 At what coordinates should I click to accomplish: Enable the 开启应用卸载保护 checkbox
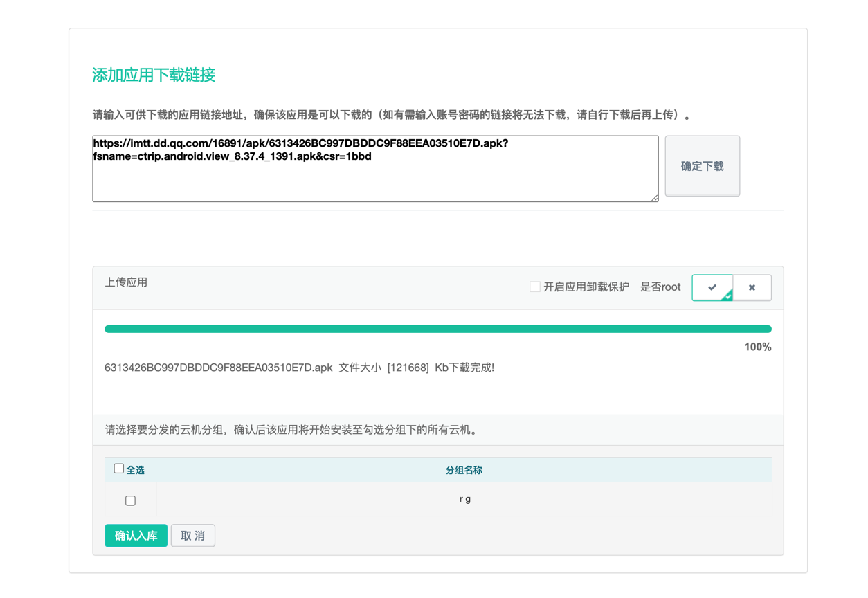pos(534,287)
